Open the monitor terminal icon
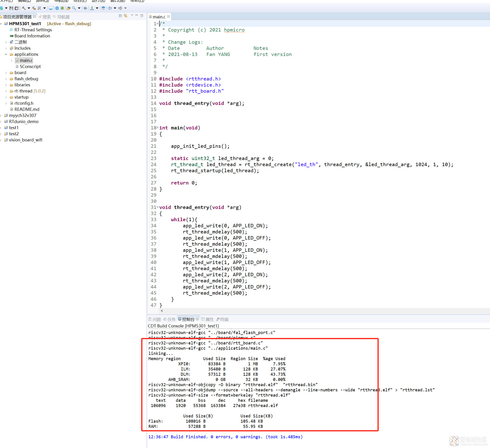This screenshot has height=448, width=490. coord(51,8)
